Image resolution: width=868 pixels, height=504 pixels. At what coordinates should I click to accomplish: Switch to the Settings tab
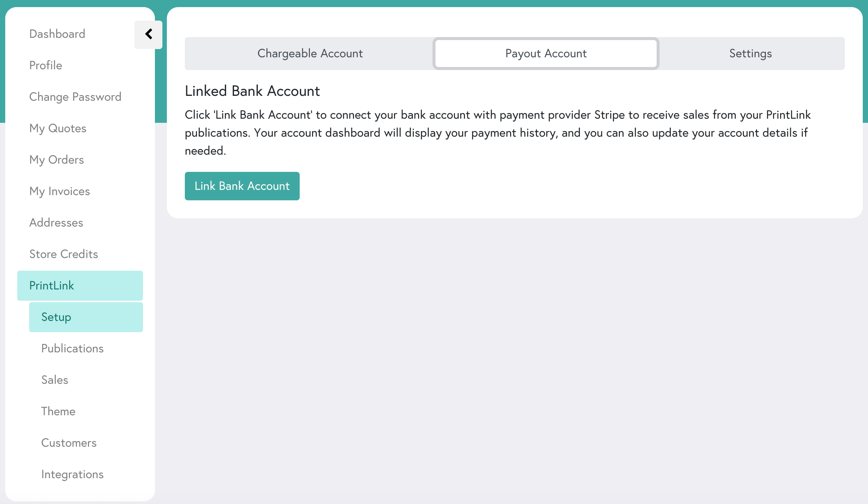750,53
